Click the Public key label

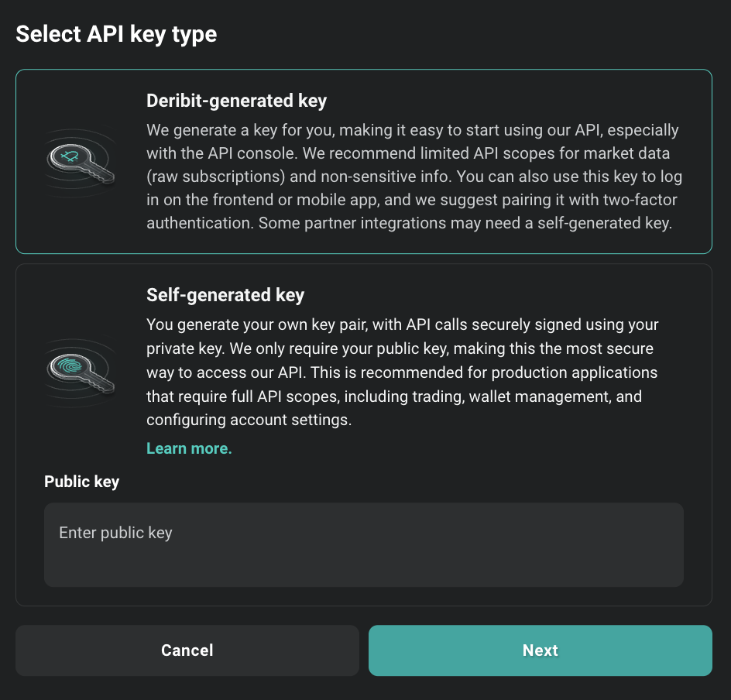click(x=81, y=481)
